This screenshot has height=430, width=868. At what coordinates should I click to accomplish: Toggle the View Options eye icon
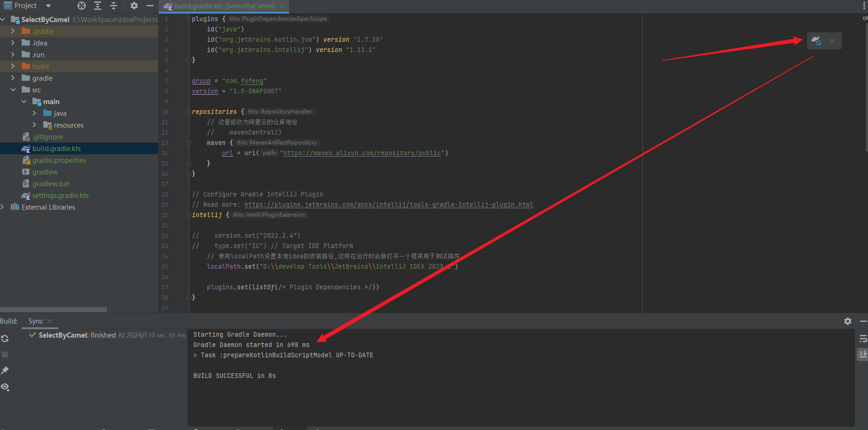pos(5,387)
